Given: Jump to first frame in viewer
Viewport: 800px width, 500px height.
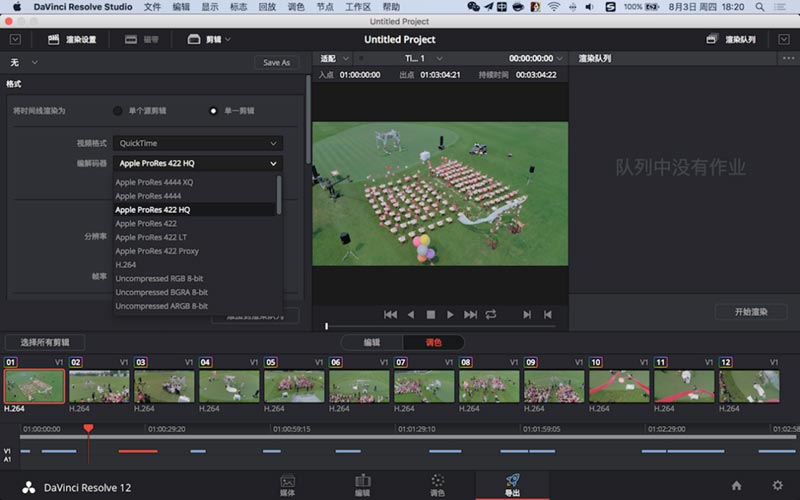Looking at the screenshot, I should (x=390, y=314).
